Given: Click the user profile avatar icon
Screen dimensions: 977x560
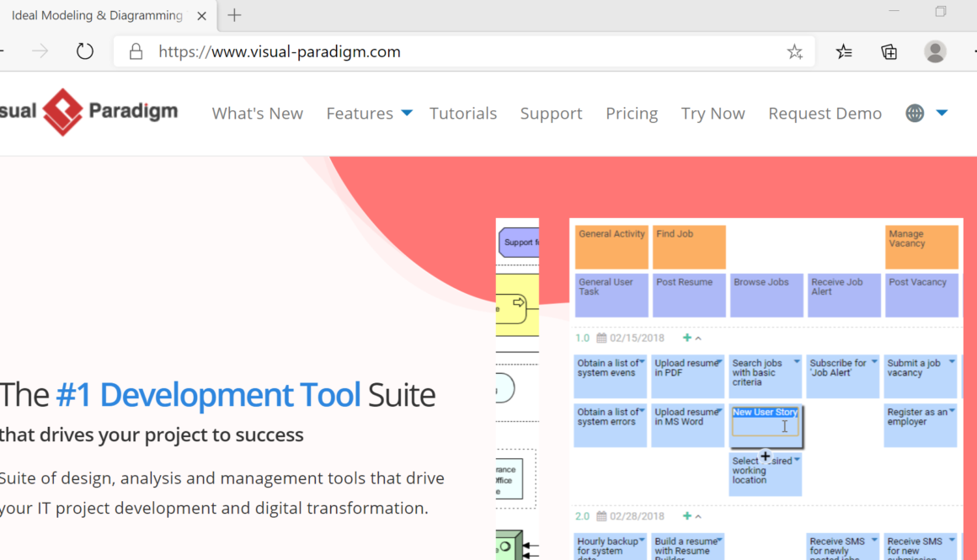Looking at the screenshot, I should tap(935, 51).
